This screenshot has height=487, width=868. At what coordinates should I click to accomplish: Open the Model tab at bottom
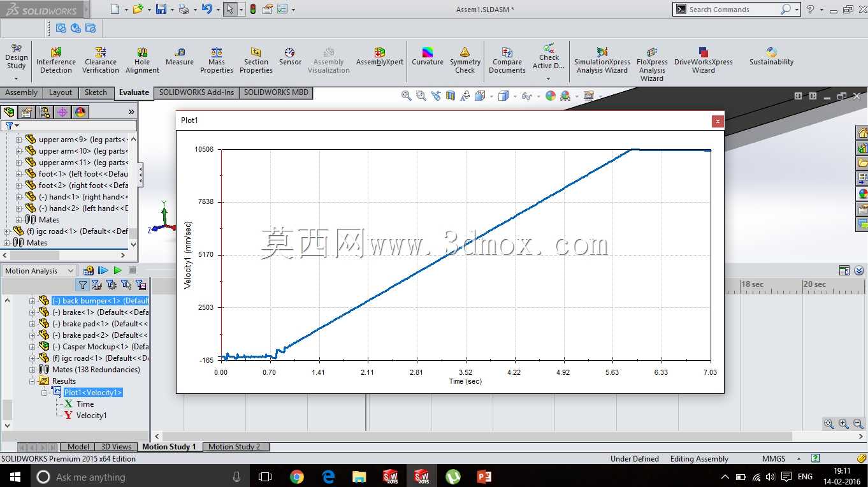(x=78, y=447)
